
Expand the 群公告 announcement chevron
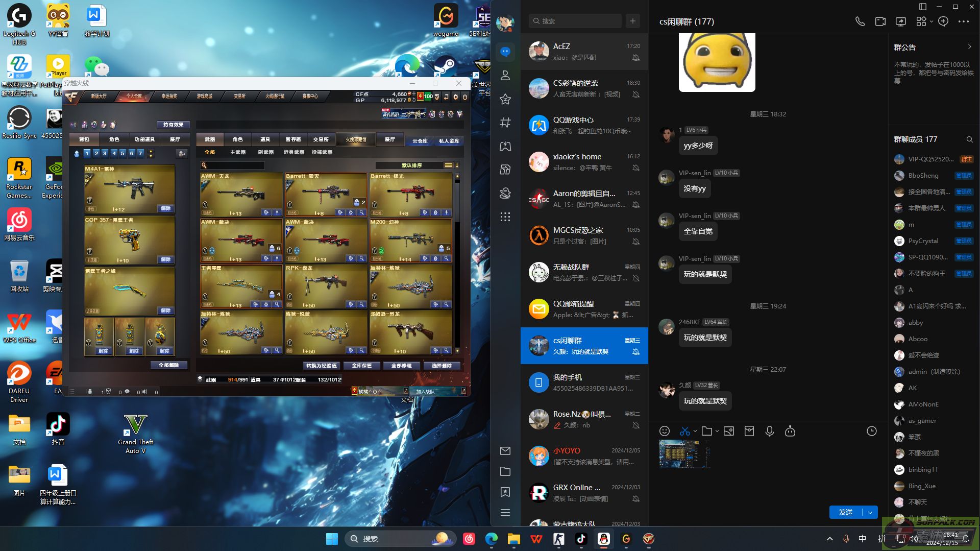[969, 47]
